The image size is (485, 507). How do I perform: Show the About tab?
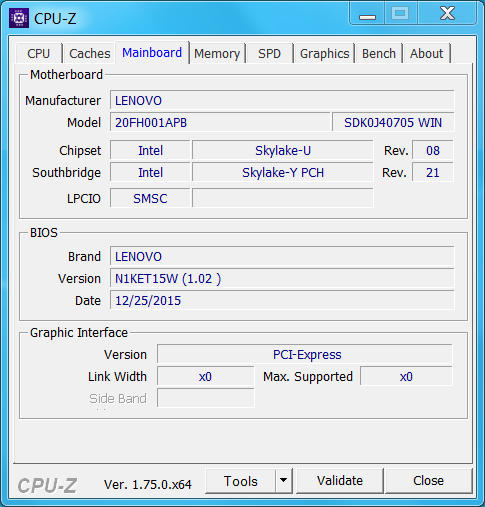click(x=427, y=53)
